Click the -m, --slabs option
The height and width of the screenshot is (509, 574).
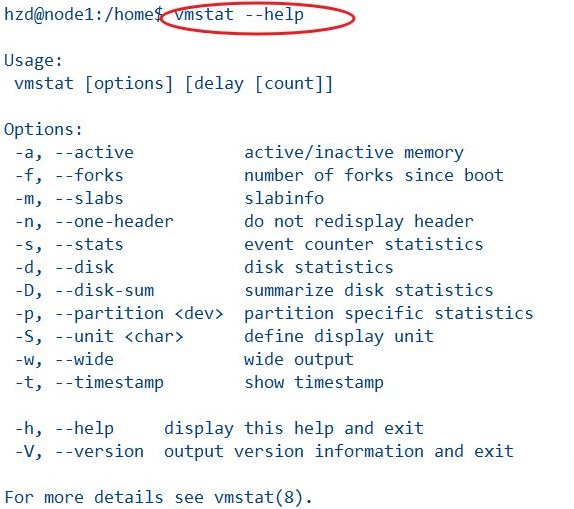[x=69, y=198]
